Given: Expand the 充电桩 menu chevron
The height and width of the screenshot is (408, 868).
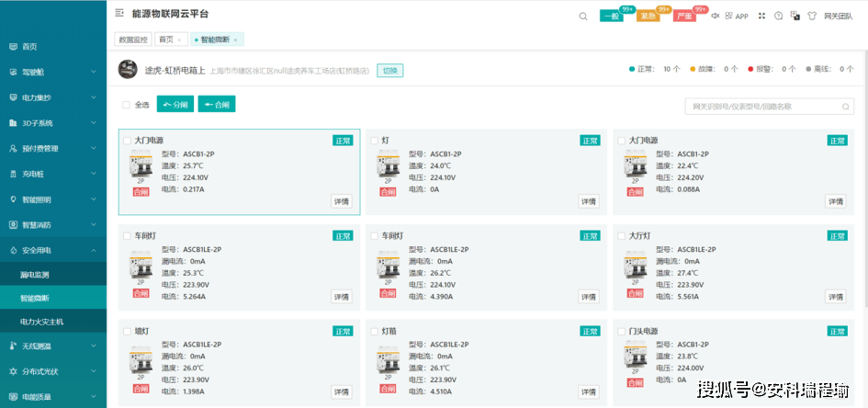Looking at the screenshot, I should 93,174.
